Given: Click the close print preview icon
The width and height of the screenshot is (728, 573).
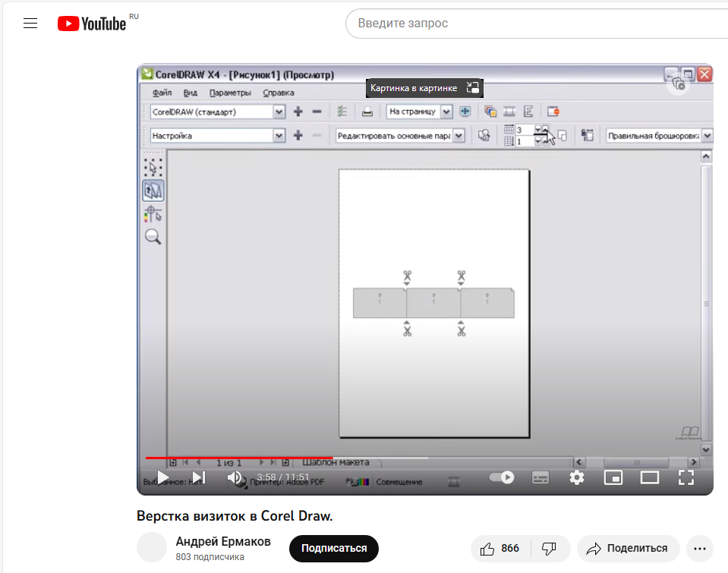Looking at the screenshot, I should (x=553, y=112).
